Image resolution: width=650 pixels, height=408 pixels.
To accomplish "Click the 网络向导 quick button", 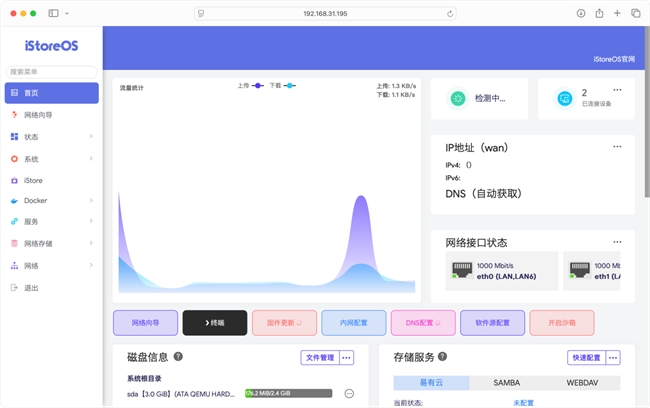I will click(146, 323).
